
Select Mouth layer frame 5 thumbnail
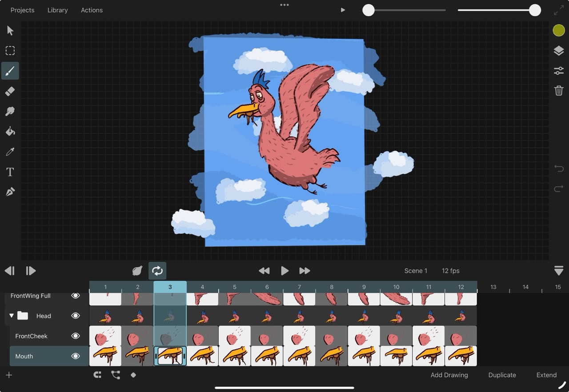pos(235,356)
